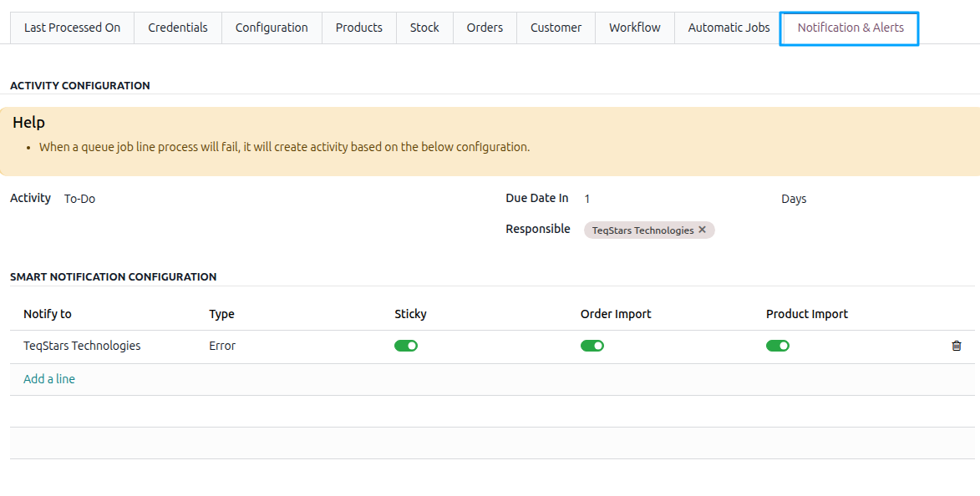The image size is (980, 496).
Task: Toggle the Product Import switch
Action: pos(778,346)
